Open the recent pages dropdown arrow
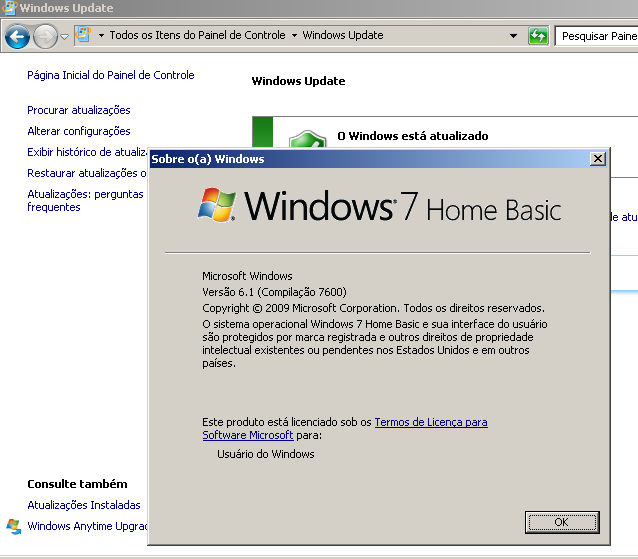Screen dimensions: 638x559 tap(65, 36)
